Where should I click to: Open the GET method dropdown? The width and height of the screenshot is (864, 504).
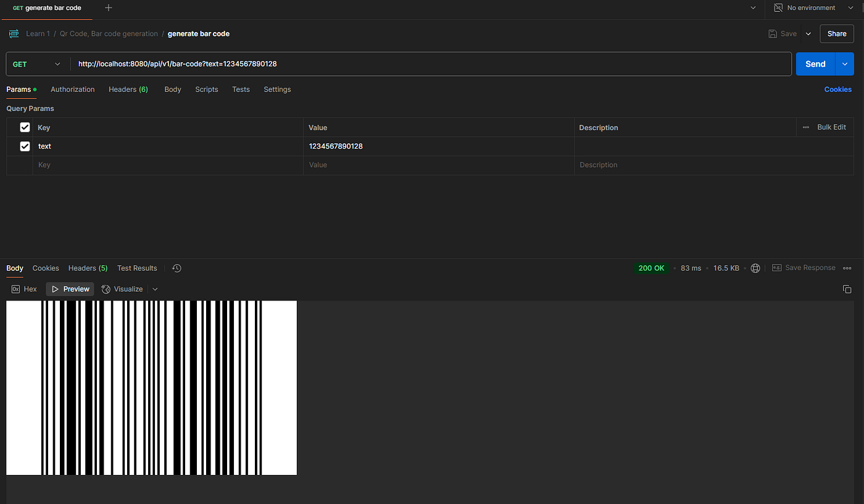click(37, 64)
